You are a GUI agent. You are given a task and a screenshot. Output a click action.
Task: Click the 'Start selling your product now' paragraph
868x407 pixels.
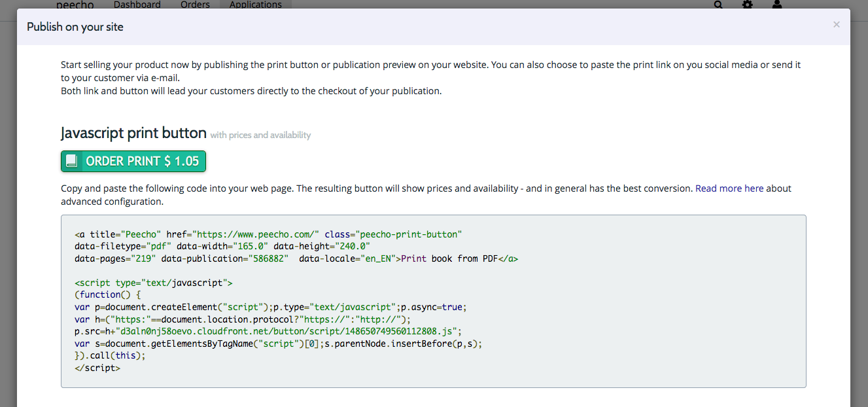point(431,71)
